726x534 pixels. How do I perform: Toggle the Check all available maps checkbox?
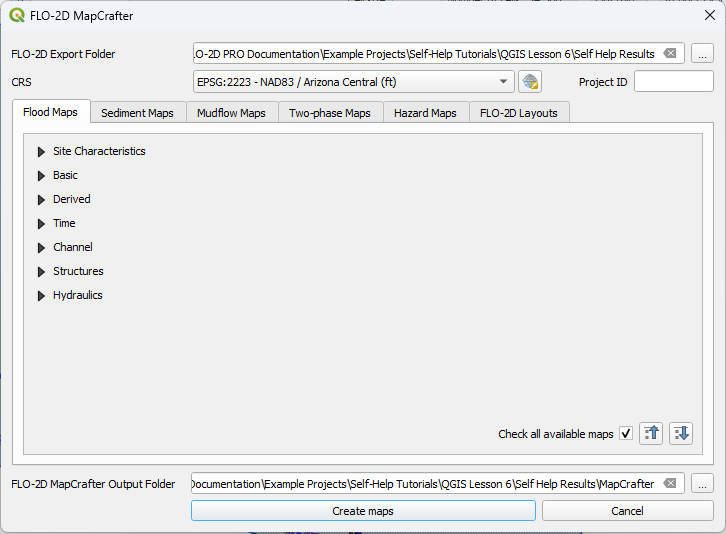[x=626, y=434]
